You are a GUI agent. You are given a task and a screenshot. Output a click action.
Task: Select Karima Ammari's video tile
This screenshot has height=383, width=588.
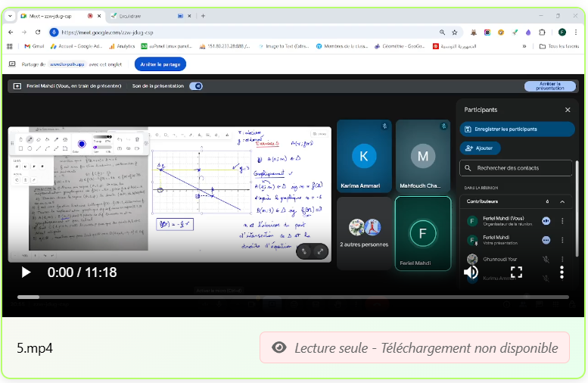364,157
